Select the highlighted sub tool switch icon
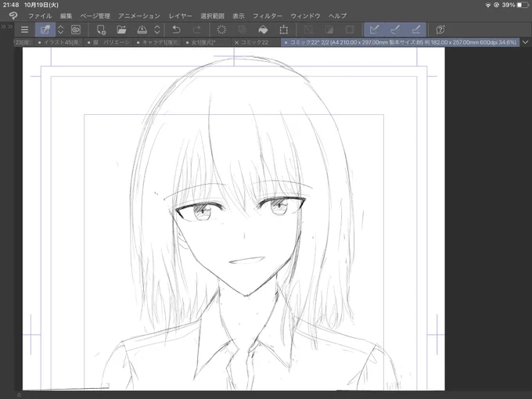 45,30
